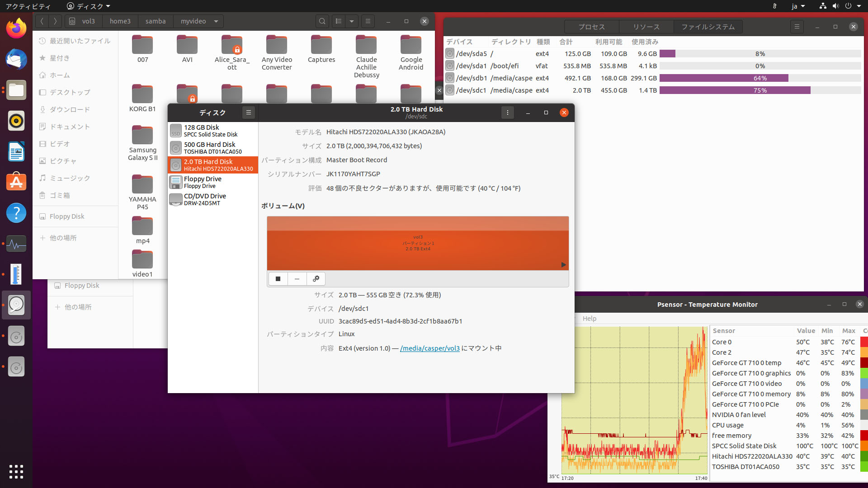The image size is (868, 488).
Task: Open the /media/casper/vol3 mount point link
Action: 429,348
